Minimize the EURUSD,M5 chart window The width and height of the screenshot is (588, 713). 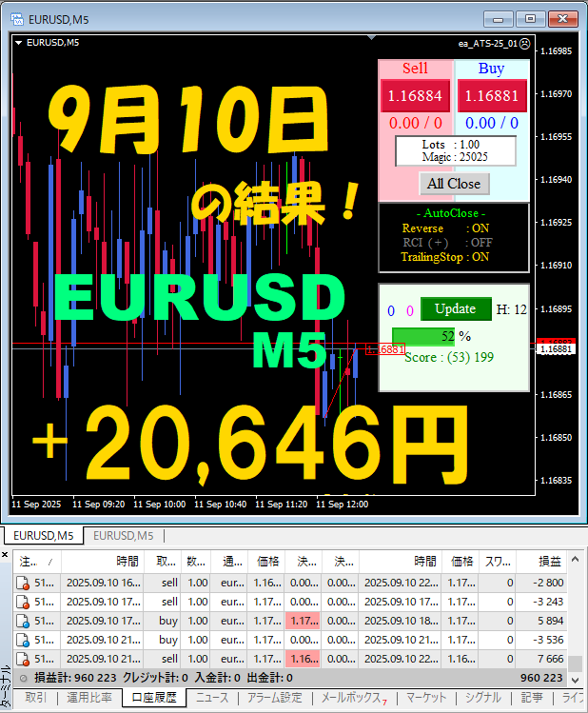coord(499,20)
